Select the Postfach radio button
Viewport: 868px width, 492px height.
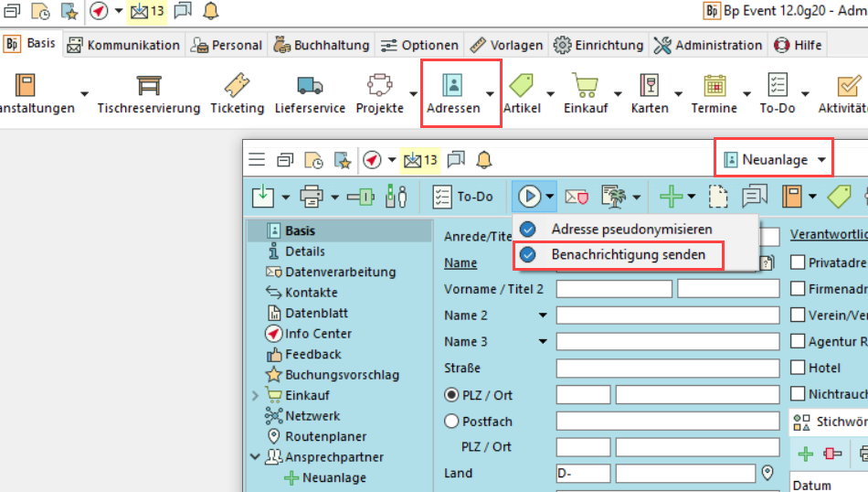[x=450, y=422]
